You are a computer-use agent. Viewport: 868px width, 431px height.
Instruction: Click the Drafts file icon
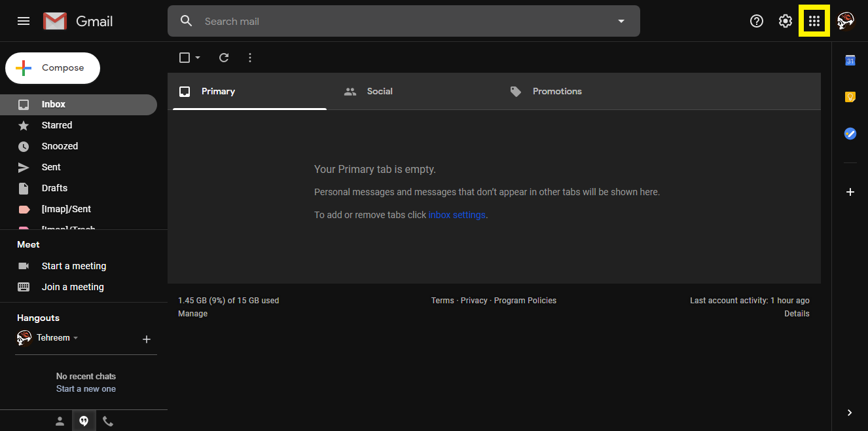pyautogui.click(x=24, y=188)
